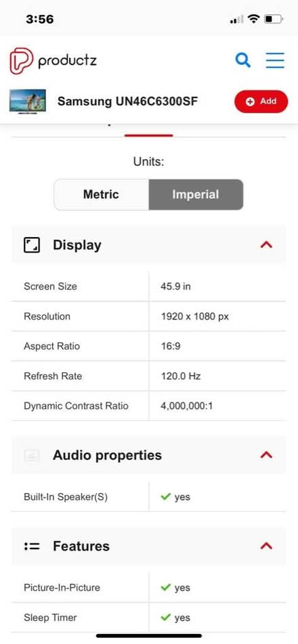Collapse the Features section chevron
The image size is (298, 644).
266,546
